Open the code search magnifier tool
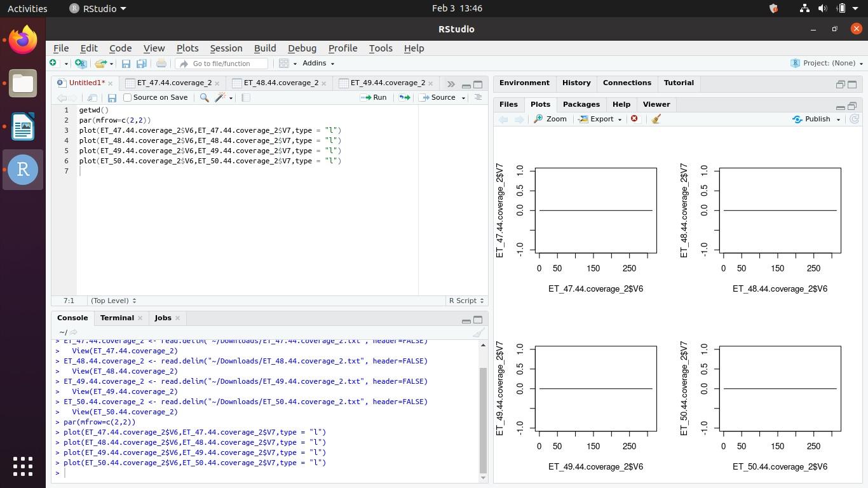 tap(203, 97)
